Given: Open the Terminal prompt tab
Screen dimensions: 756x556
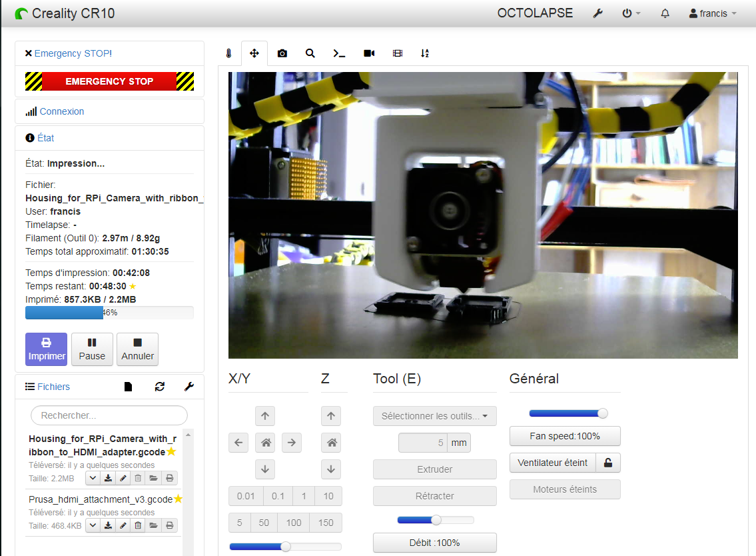Looking at the screenshot, I should tap(339, 53).
